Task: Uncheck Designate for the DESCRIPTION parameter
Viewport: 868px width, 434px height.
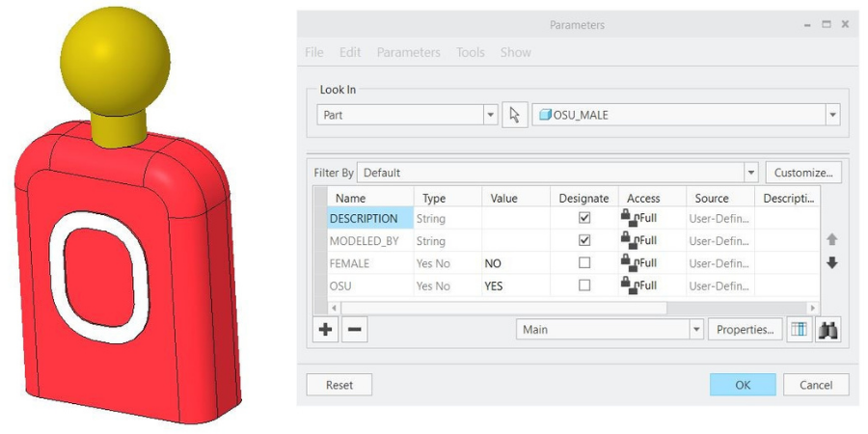Action: coord(583,218)
